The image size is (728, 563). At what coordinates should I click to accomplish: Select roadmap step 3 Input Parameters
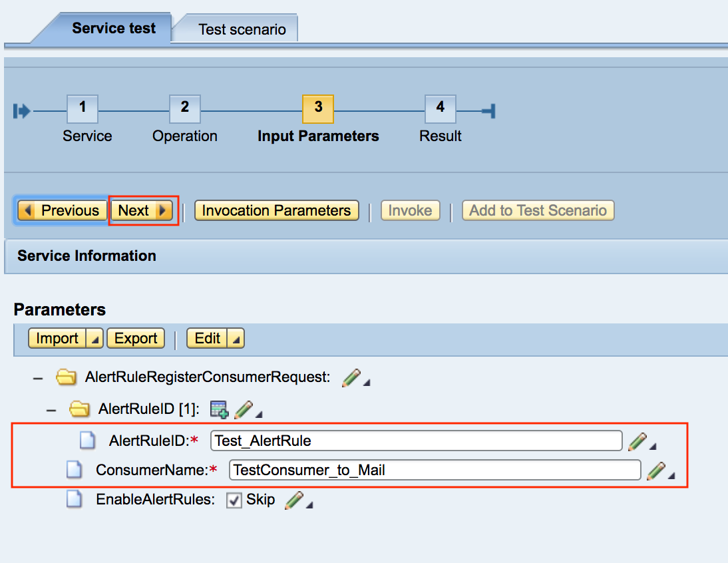[x=318, y=109]
